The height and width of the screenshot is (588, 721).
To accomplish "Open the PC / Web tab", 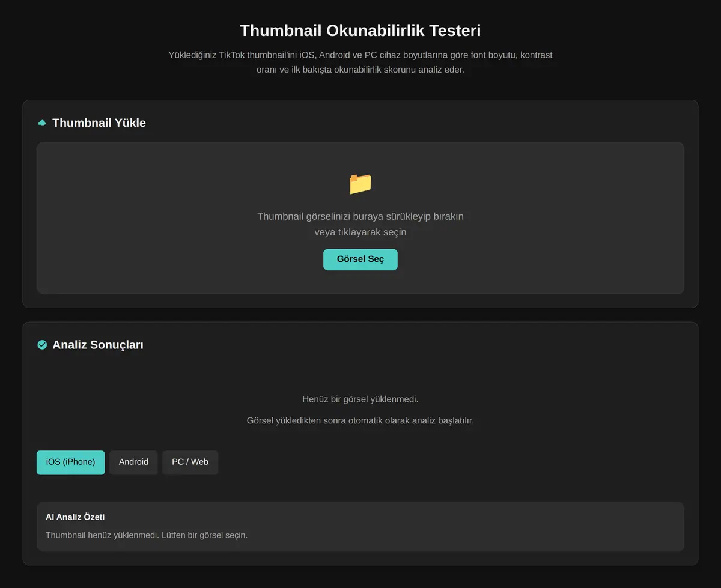I will (x=190, y=462).
